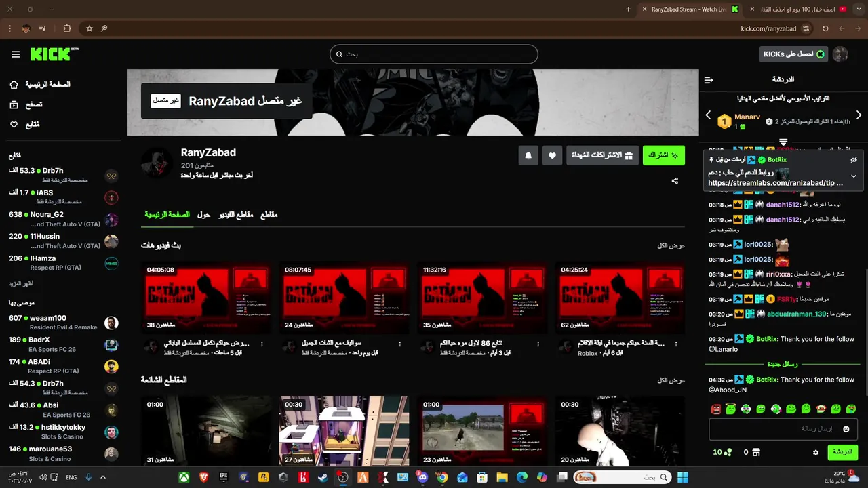This screenshot has width=868, height=488.
Task: Click the green Subscribe (اشتراك) button
Action: [664, 155]
